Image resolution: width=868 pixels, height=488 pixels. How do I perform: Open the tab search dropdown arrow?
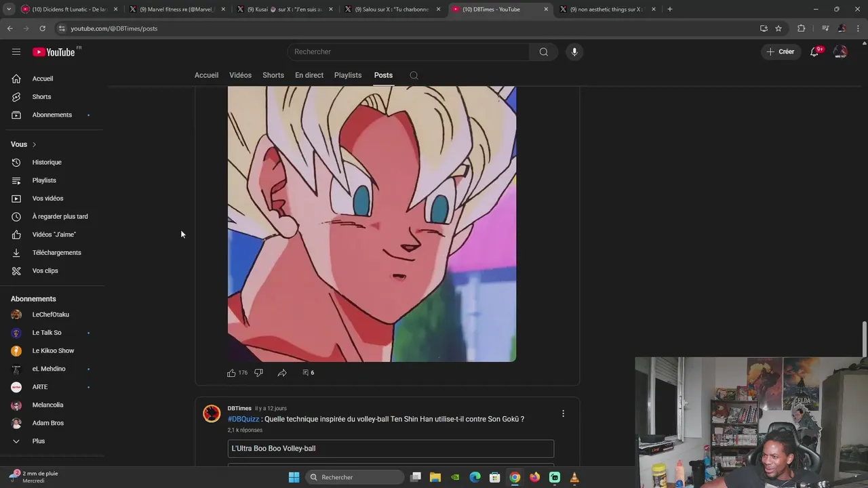(x=9, y=9)
